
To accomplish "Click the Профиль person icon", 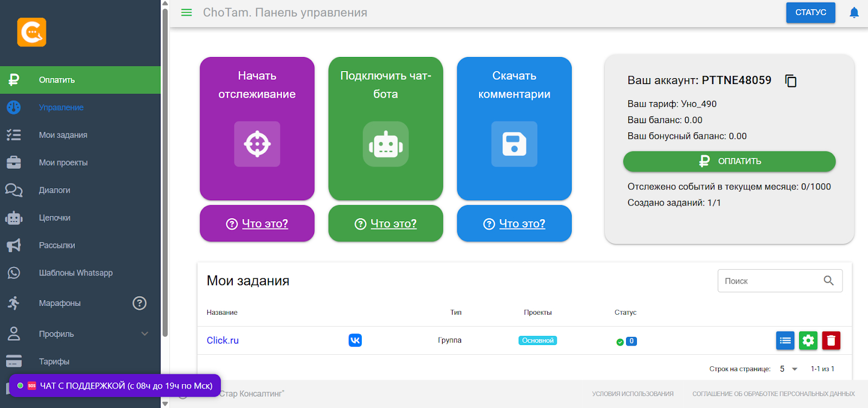I will pyautogui.click(x=14, y=334).
